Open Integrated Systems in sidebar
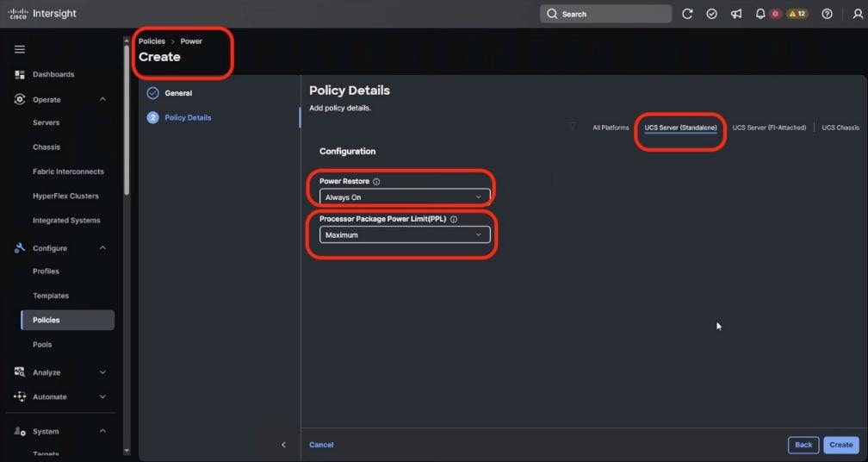868x462 pixels. (66, 220)
